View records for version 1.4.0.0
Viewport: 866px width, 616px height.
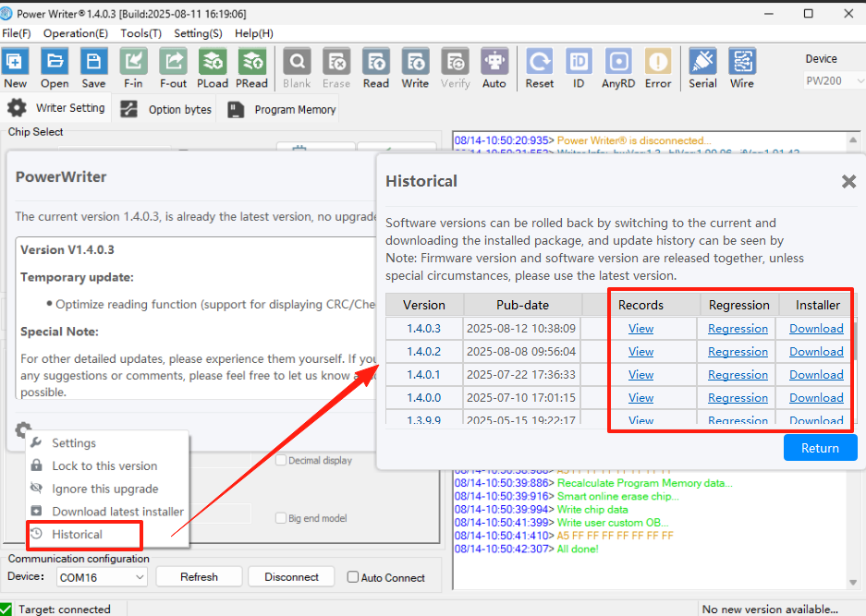tap(640, 398)
